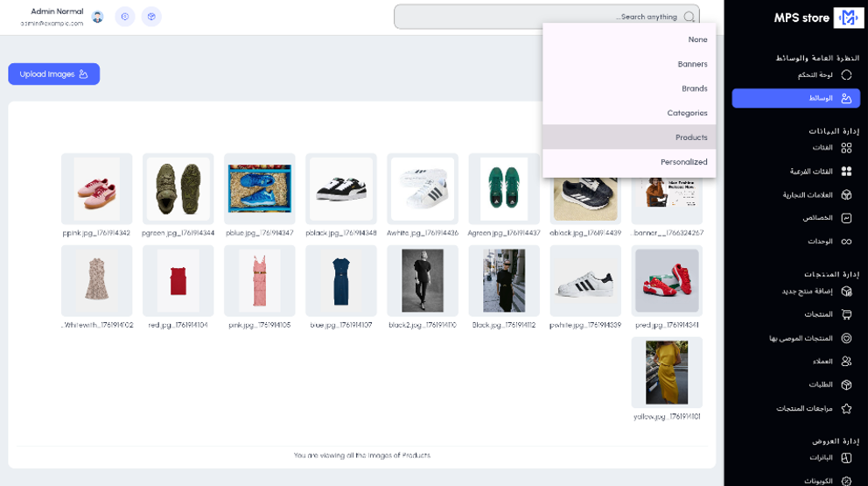This screenshot has height=486, width=868.
Task: Open the admin user avatar
Action: (98, 17)
